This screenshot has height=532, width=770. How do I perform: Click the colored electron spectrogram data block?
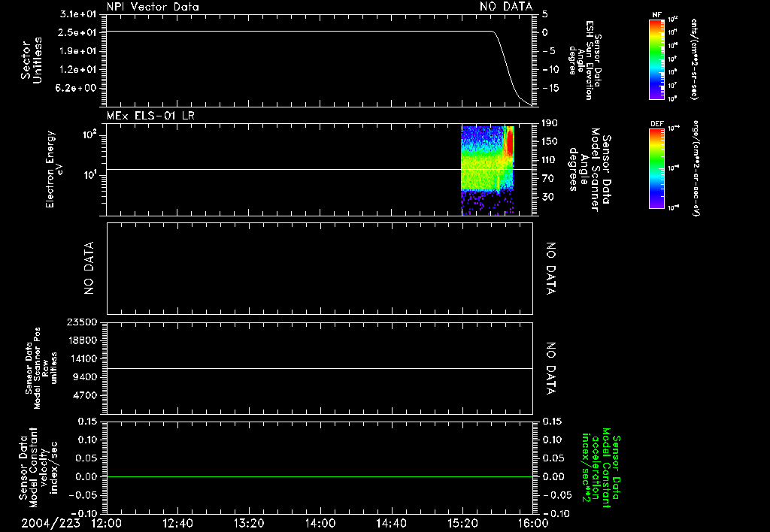[487, 171]
